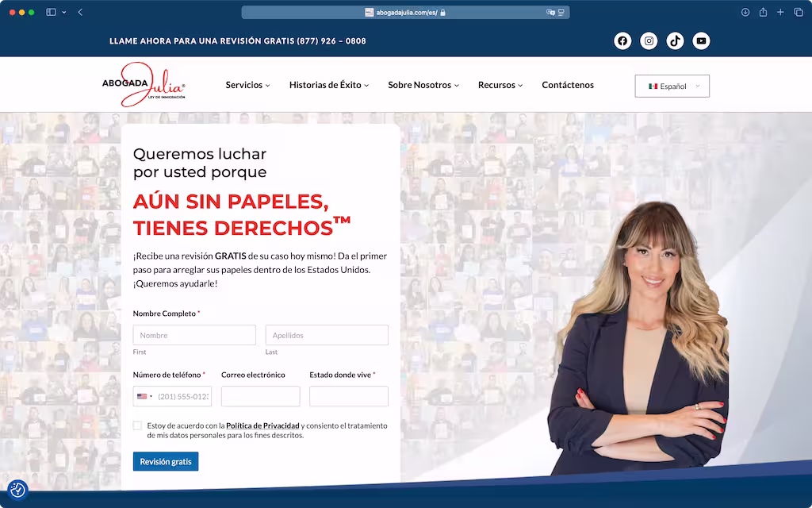Expand the Sobre Nosotros menu

423,85
